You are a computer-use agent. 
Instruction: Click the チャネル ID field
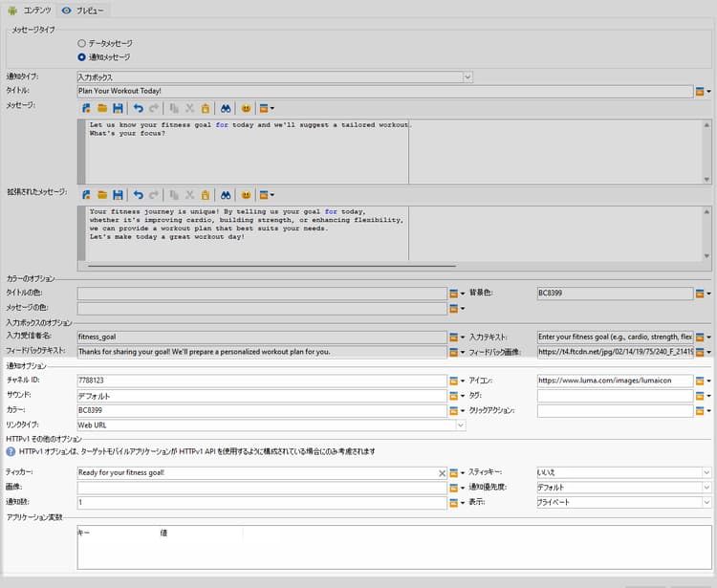[262, 381]
